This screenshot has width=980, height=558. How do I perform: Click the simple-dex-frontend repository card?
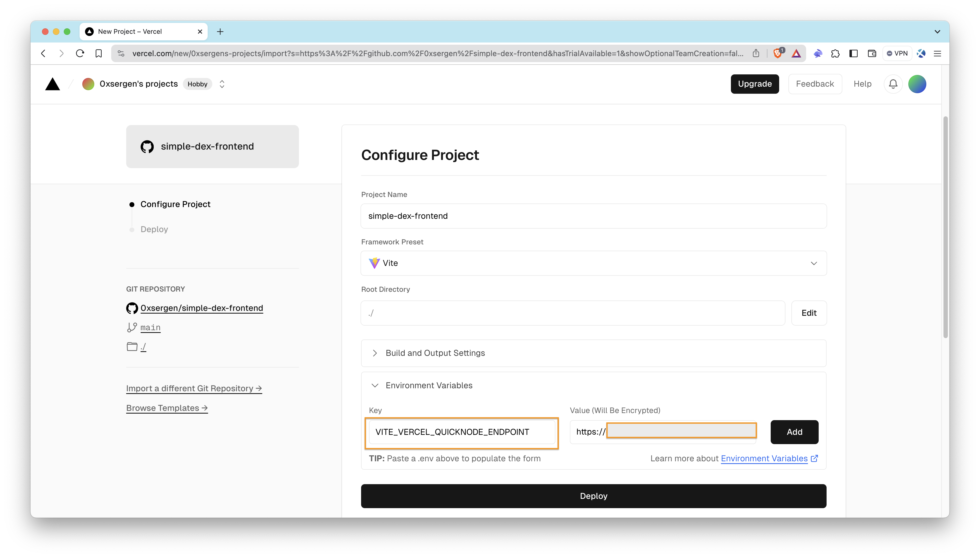[212, 146]
